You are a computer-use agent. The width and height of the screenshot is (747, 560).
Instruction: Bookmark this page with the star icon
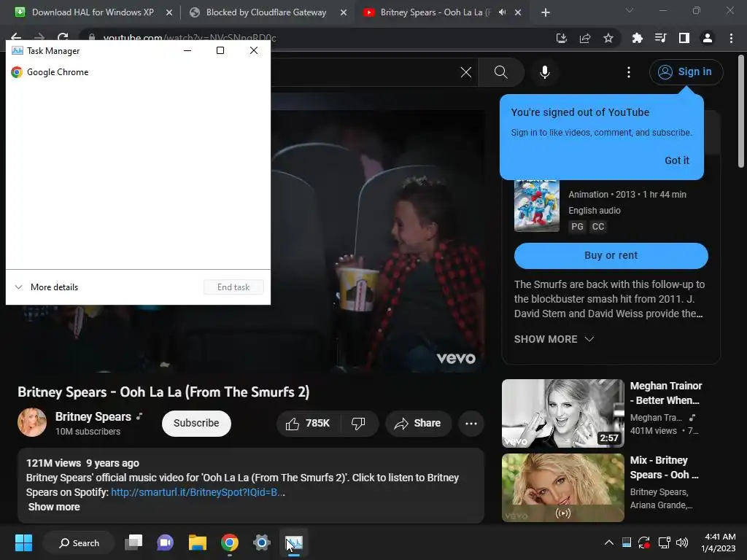click(608, 38)
